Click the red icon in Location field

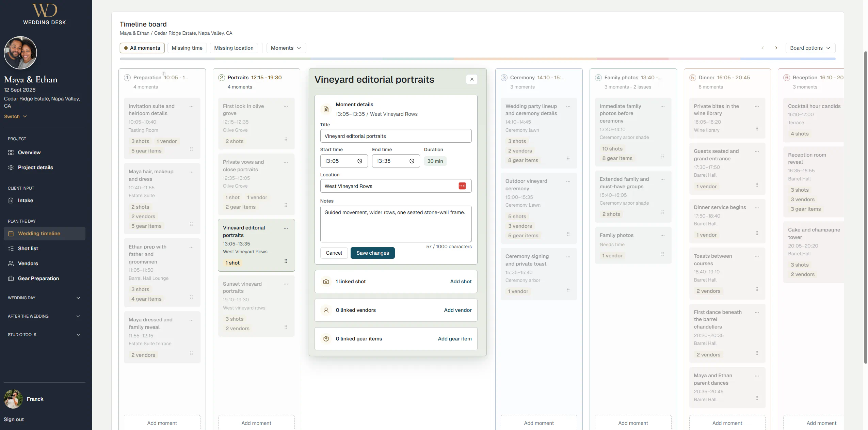pyautogui.click(x=462, y=186)
